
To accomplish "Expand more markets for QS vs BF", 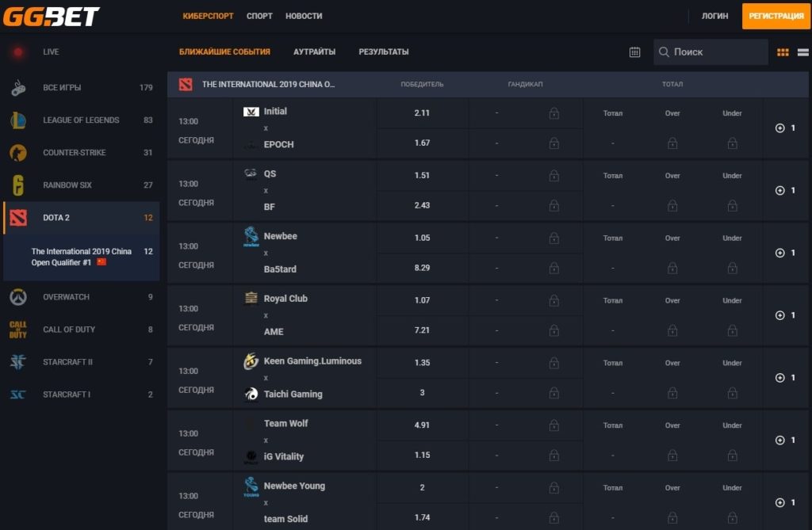I will coord(785,190).
